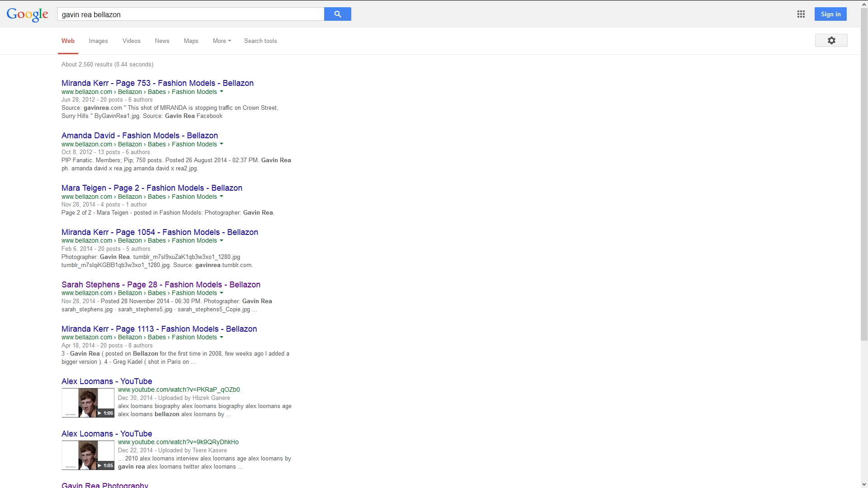Click Search tools option
The image size is (868, 488).
(260, 41)
